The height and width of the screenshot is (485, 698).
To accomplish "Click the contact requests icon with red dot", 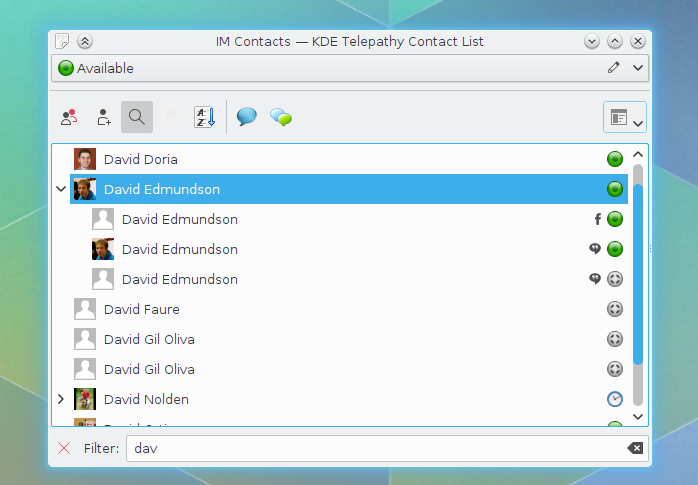I will point(69,117).
